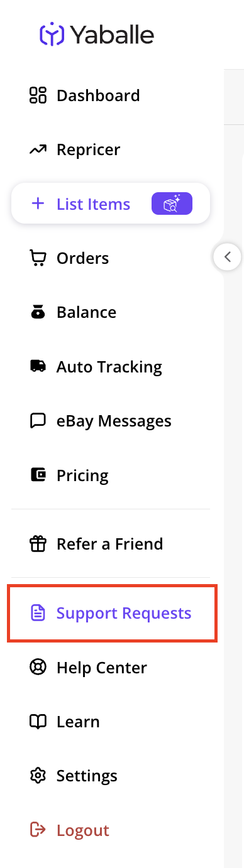Open Orders via the cart icon
The height and width of the screenshot is (868, 244).
tap(38, 258)
